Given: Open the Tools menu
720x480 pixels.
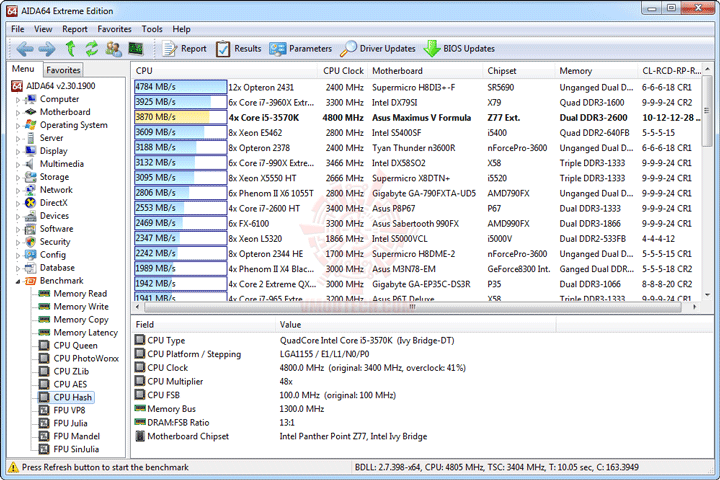Looking at the screenshot, I should [x=152, y=29].
